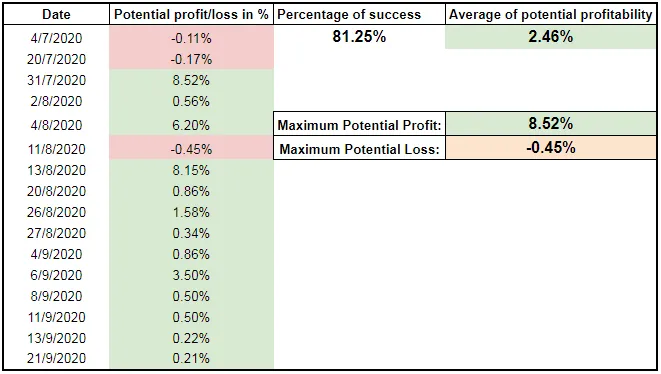
Task: Select the Maximum Potential Profit label cell
Action: tap(360, 124)
